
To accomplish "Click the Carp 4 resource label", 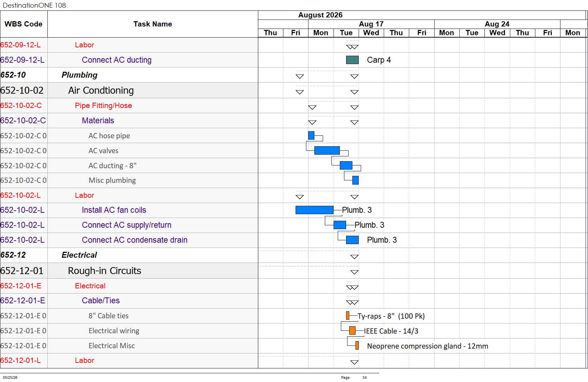I will [379, 60].
